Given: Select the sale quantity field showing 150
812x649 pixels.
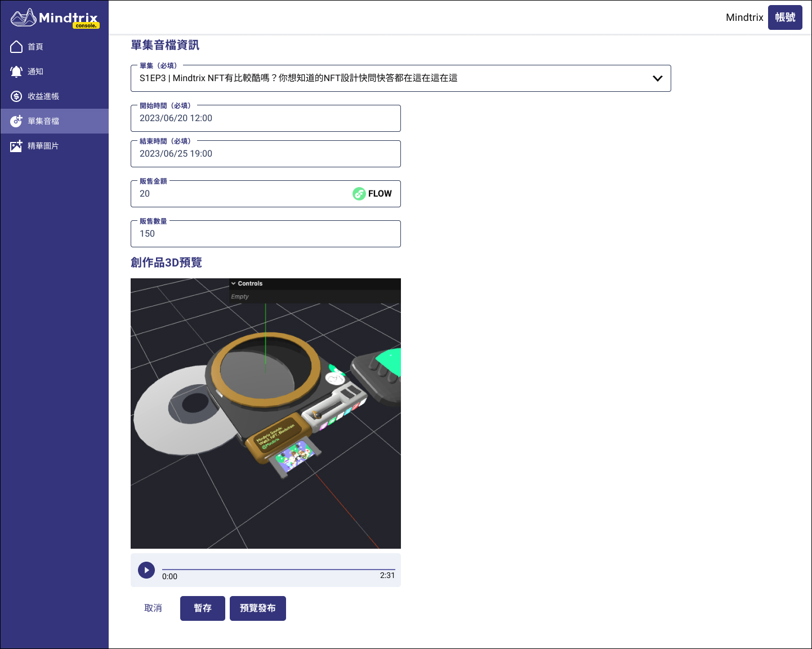Looking at the screenshot, I should pos(265,234).
